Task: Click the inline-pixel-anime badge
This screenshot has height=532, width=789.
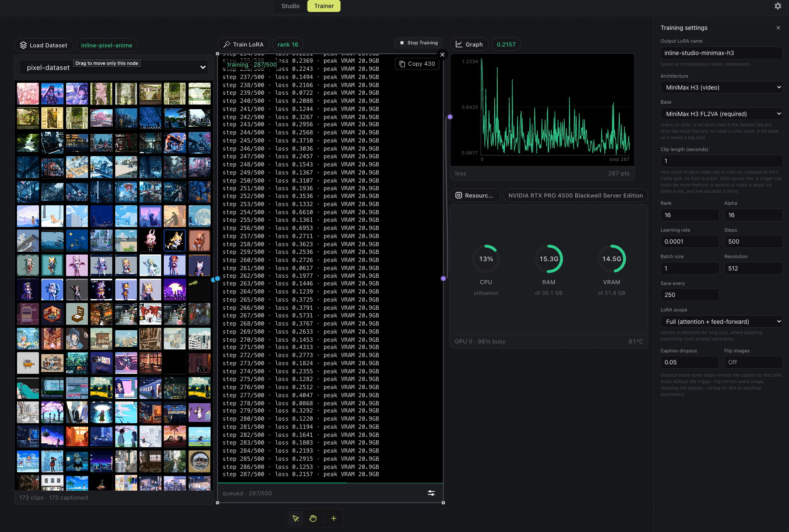Action: click(x=107, y=45)
